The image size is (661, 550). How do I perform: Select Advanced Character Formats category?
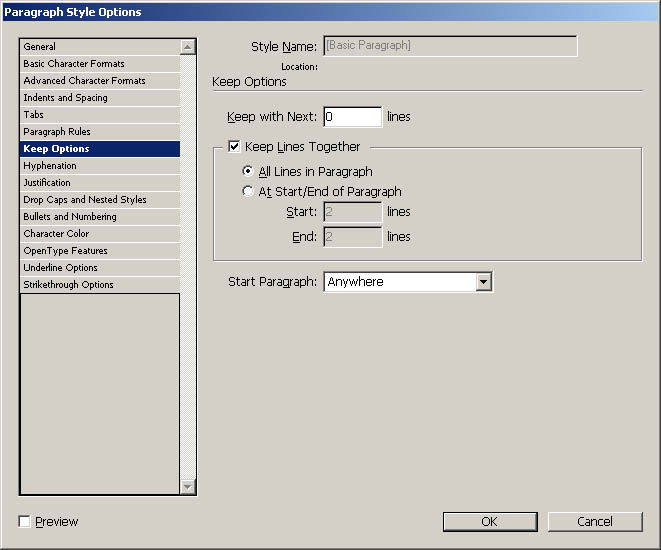pos(100,80)
